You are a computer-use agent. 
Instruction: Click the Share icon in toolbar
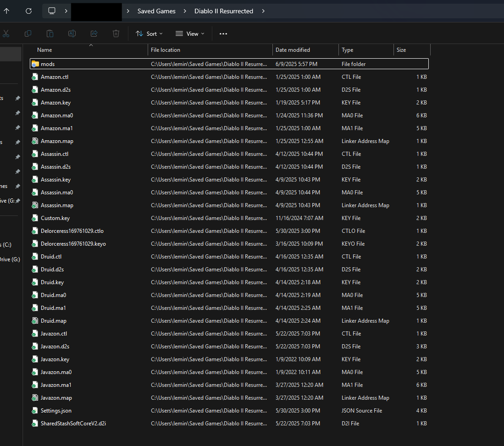click(x=94, y=33)
